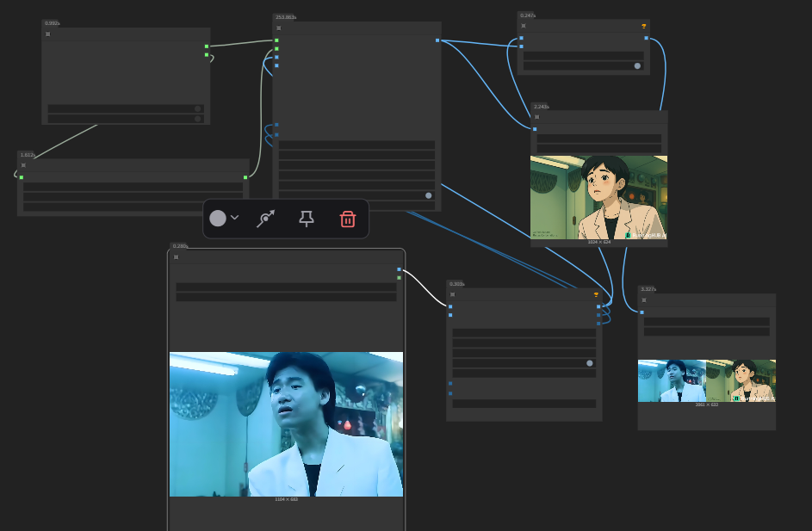Open the node color picker circle
The width and height of the screenshot is (812, 531).
218,219
